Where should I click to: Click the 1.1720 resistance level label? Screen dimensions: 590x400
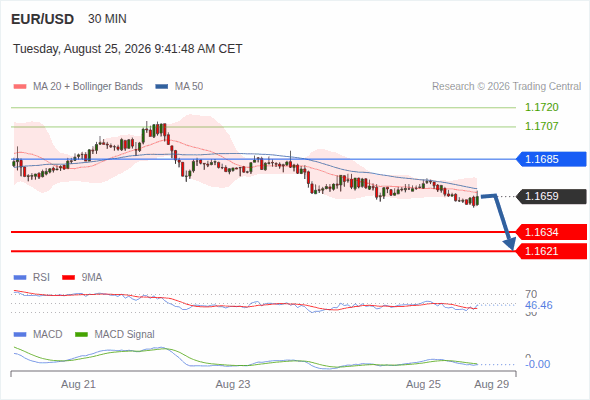541,107
